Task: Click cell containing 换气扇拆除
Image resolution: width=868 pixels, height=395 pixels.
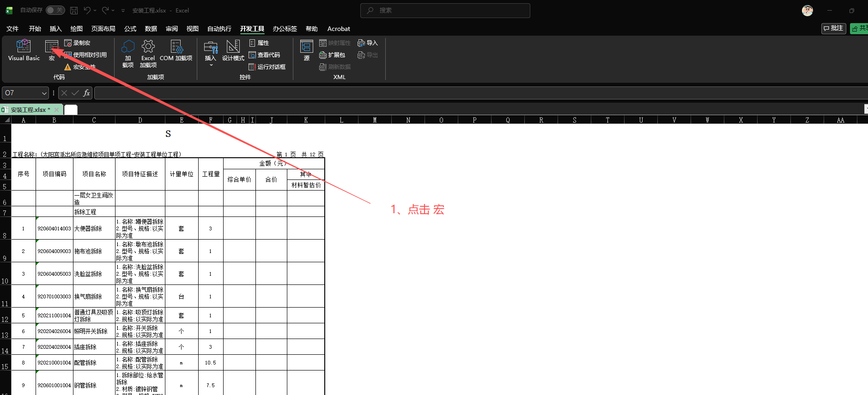Action: (x=94, y=296)
